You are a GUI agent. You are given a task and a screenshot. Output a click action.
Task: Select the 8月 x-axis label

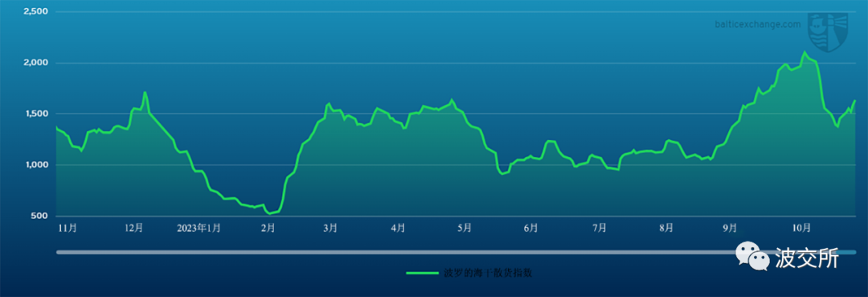pos(666,228)
